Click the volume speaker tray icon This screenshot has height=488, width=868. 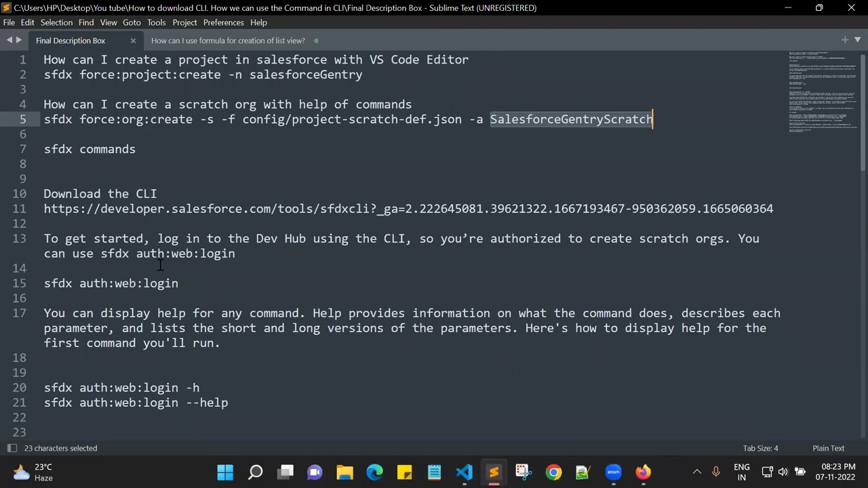tap(783, 472)
